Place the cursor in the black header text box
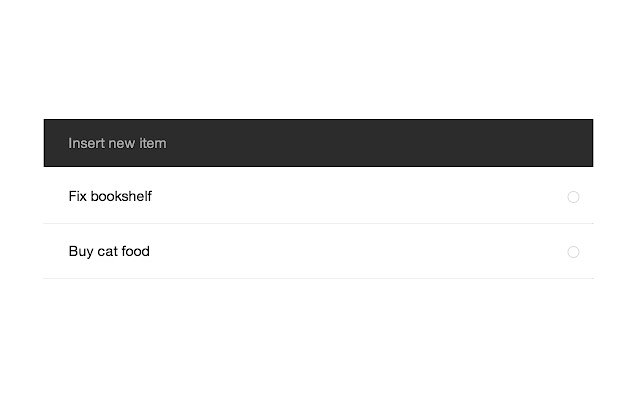 [318, 143]
